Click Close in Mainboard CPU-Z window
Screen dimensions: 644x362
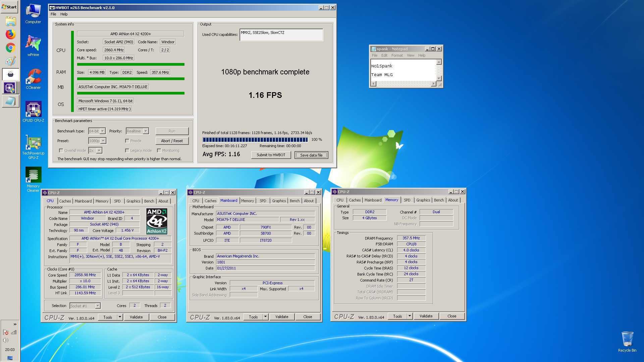click(x=308, y=317)
